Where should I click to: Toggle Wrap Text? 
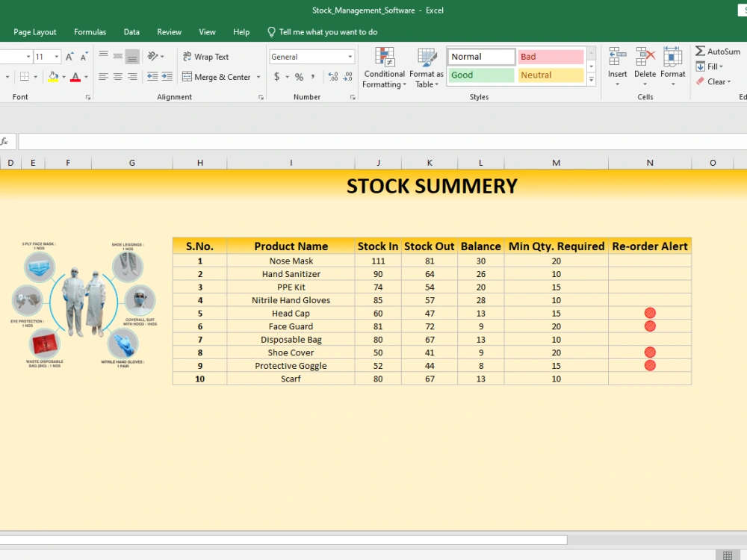tap(206, 57)
